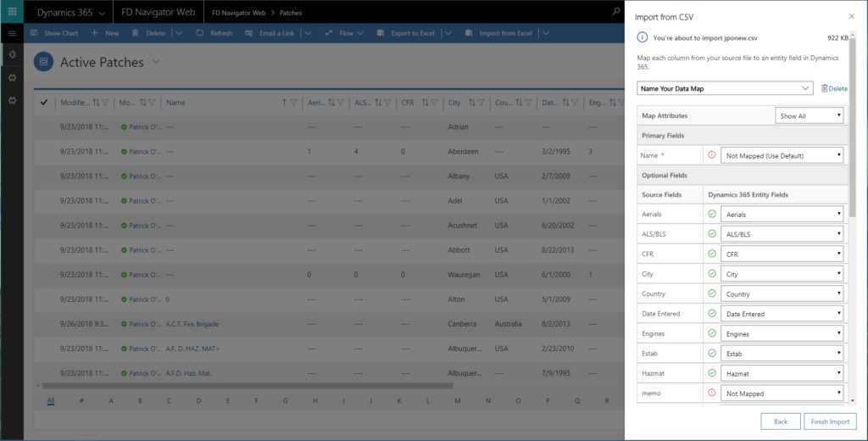Screen dimensions: 868x441
Task: Expand Import from Excel options chevron
Action: (x=545, y=33)
